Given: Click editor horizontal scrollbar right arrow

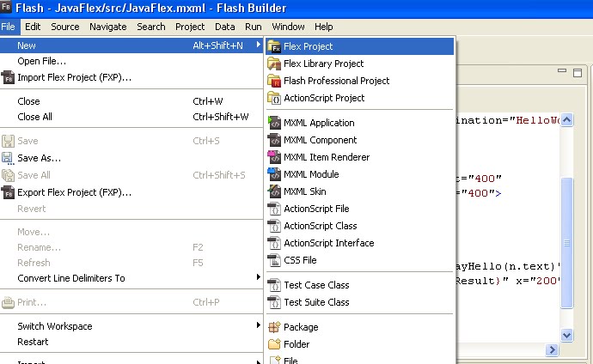Looking at the screenshot, I should 552,350.
